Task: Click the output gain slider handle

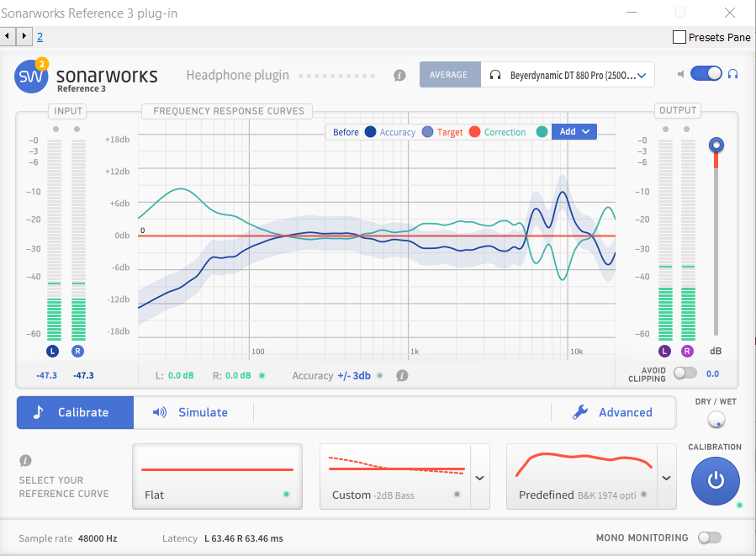Action: (x=716, y=145)
